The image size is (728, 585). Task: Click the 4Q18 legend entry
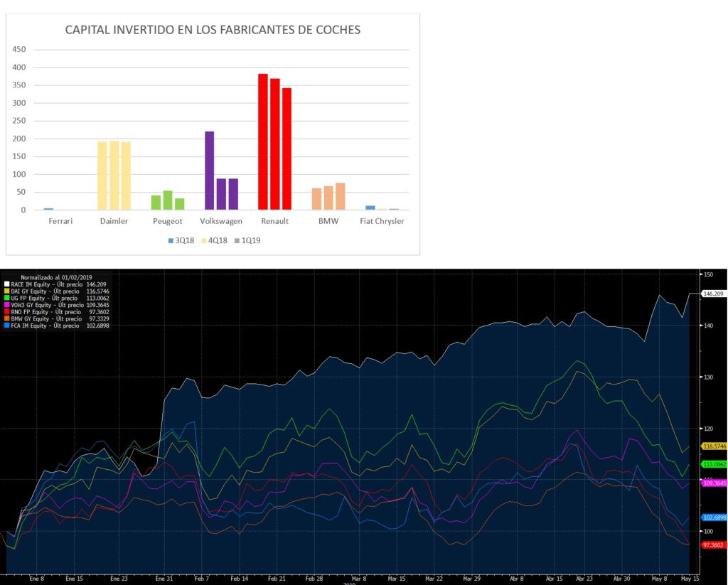point(215,240)
